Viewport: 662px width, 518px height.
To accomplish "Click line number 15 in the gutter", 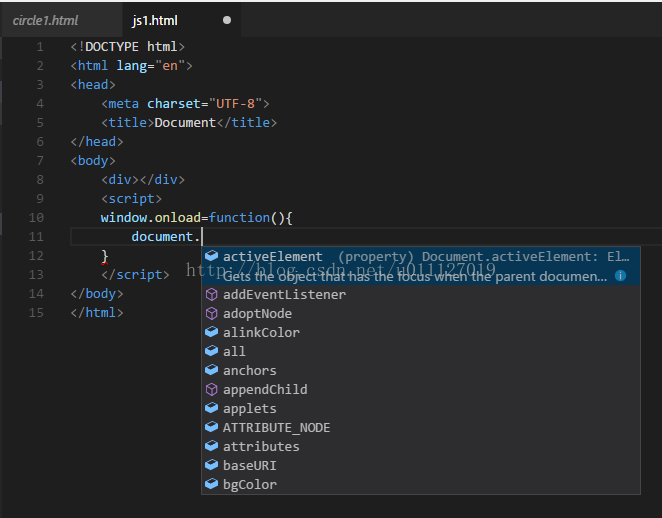I will click(x=37, y=313).
